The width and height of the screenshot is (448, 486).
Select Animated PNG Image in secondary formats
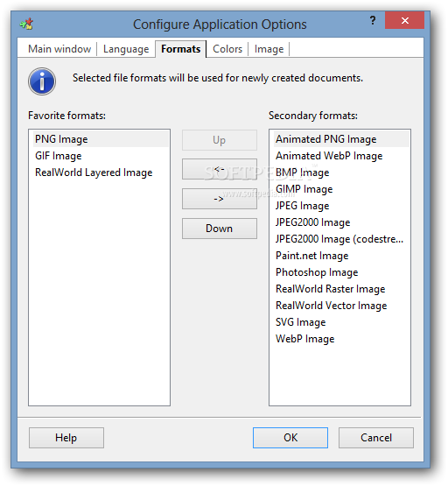341,139
